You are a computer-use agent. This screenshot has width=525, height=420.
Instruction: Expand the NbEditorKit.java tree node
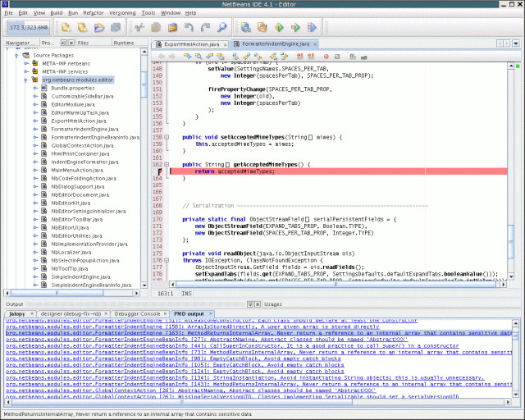click(x=35, y=203)
